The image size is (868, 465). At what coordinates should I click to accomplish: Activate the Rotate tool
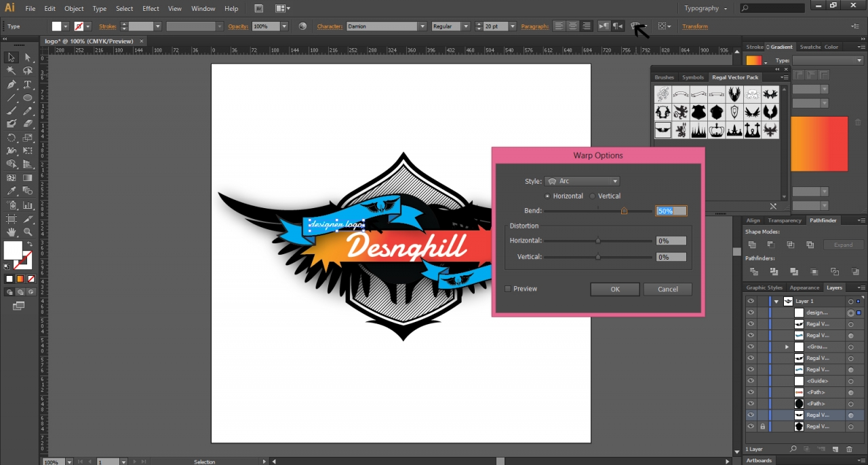tap(12, 138)
